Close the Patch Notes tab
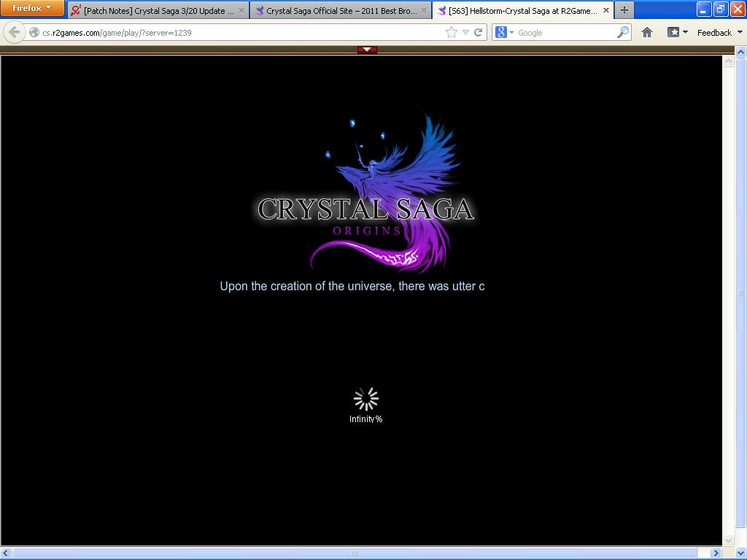Screen dimensions: 747x560 [241, 11]
